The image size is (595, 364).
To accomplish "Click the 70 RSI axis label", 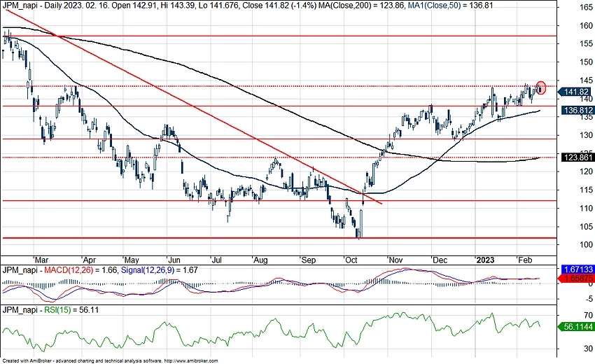I will [588, 316].
